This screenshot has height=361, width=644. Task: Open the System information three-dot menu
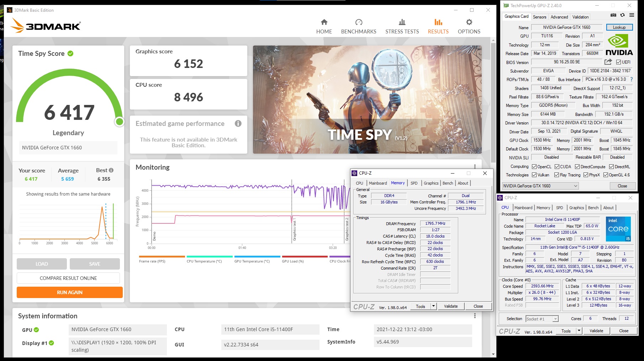pyautogui.click(x=475, y=316)
